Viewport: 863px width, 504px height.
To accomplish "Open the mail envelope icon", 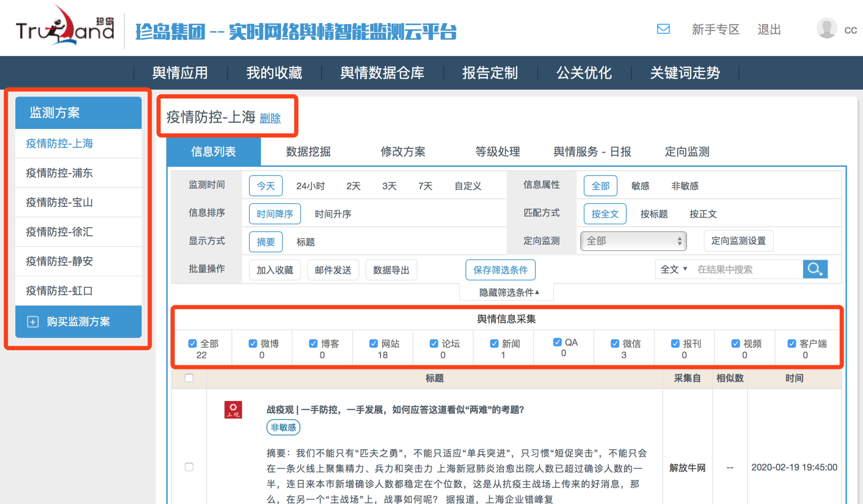I will [663, 29].
